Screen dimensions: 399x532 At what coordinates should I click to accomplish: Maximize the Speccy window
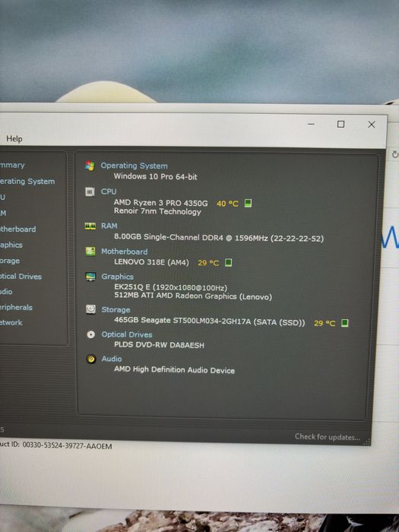[340, 124]
